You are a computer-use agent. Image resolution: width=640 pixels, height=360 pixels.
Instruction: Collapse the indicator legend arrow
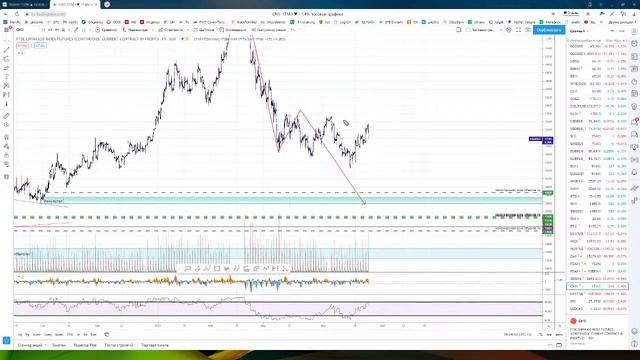click(x=20, y=53)
